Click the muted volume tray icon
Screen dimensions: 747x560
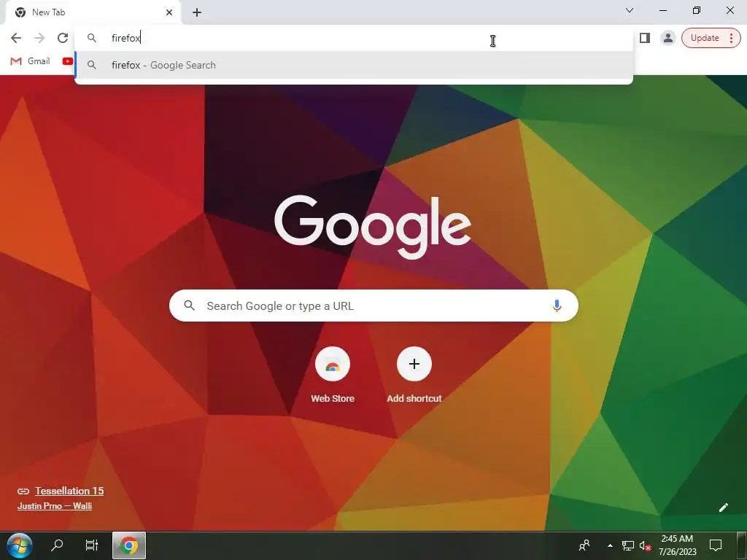[x=645, y=545]
